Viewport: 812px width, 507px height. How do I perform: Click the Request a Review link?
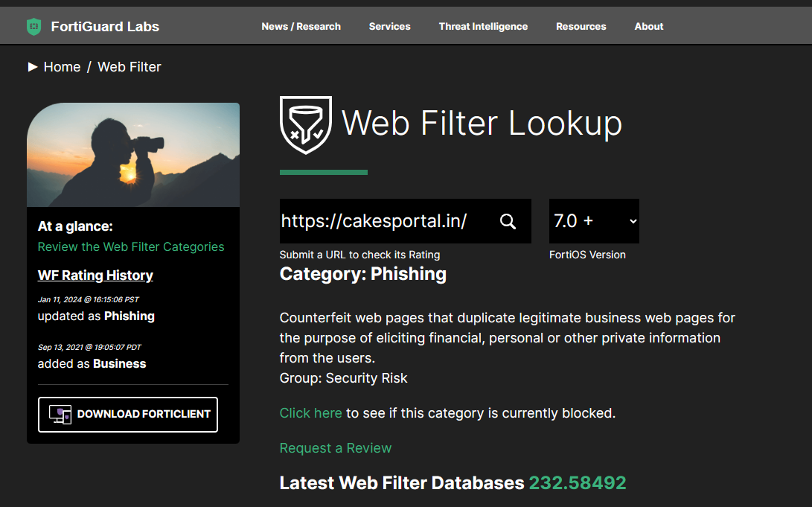tap(336, 448)
